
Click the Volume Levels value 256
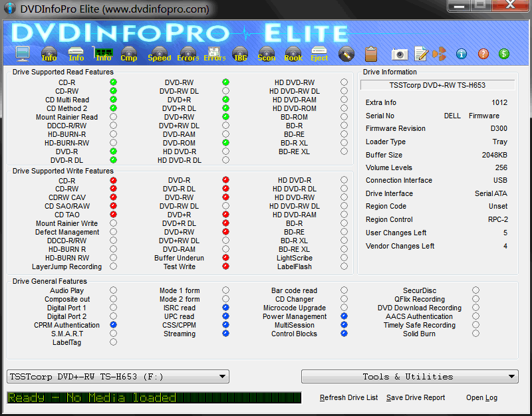point(501,167)
